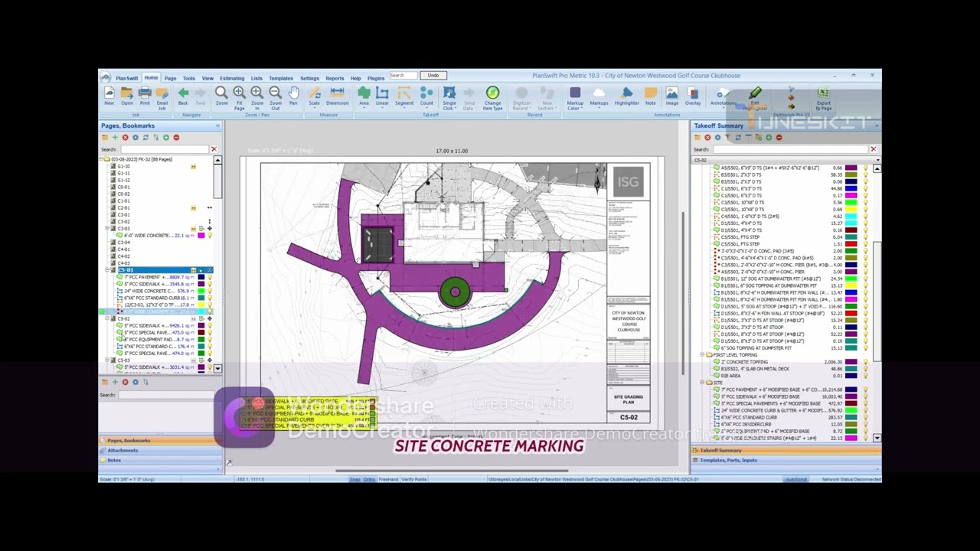Toggle bulb for 6'-0" WIDE CONCRETE 22.1 item
This screenshot has width=980, height=551.
click(210, 236)
